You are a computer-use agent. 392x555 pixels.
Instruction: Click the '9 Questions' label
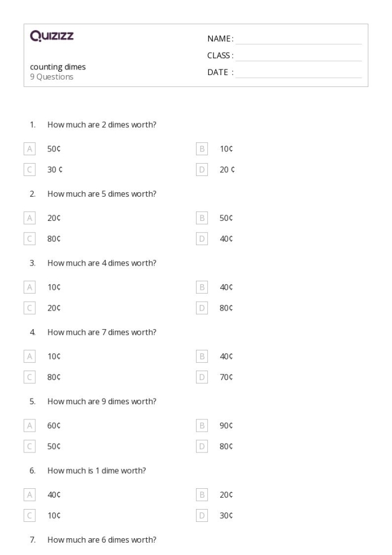52,77
